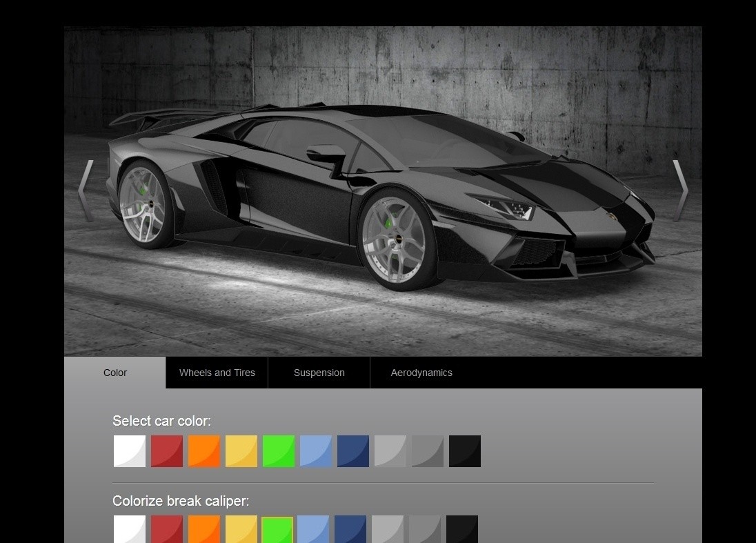756x543 pixels.
Task: Choose dark gray brake caliper color
Action: [425, 529]
